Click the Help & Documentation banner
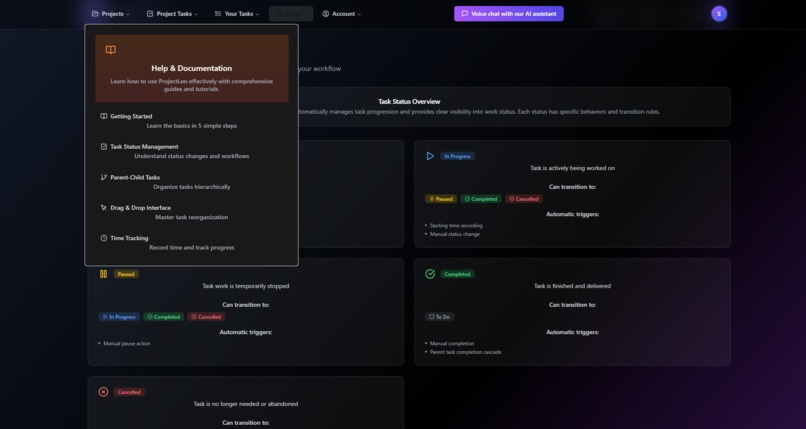806x429 pixels. [192, 68]
